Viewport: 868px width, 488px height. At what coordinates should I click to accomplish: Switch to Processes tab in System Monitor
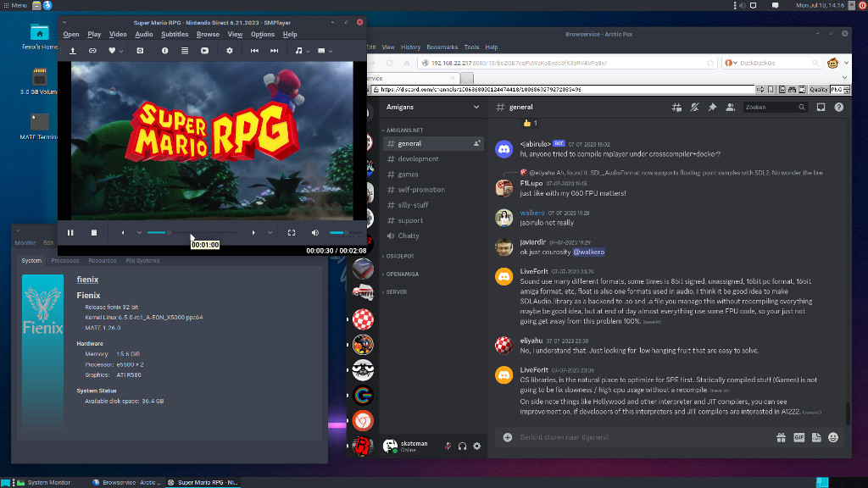[x=64, y=261]
